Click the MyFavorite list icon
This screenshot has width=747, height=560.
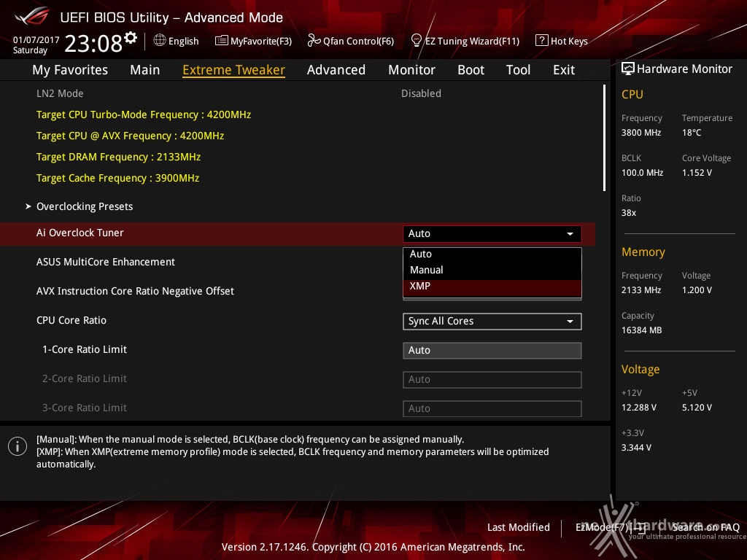222,41
